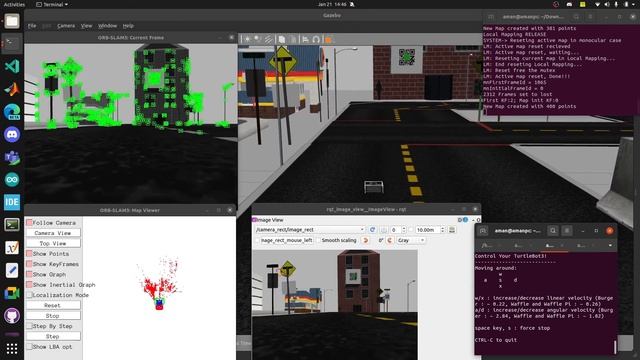Toggle Show Points in Map Viewer

(29, 253)
